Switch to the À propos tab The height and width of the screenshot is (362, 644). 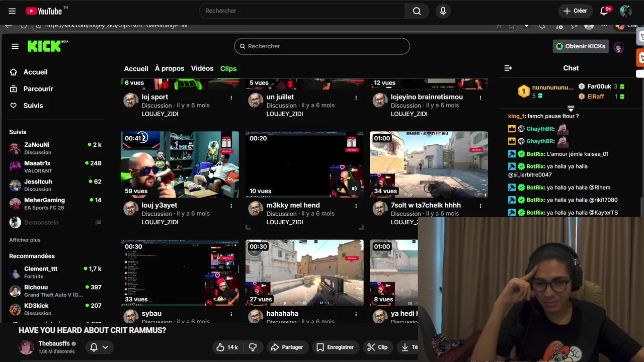[x=170, y=68]
